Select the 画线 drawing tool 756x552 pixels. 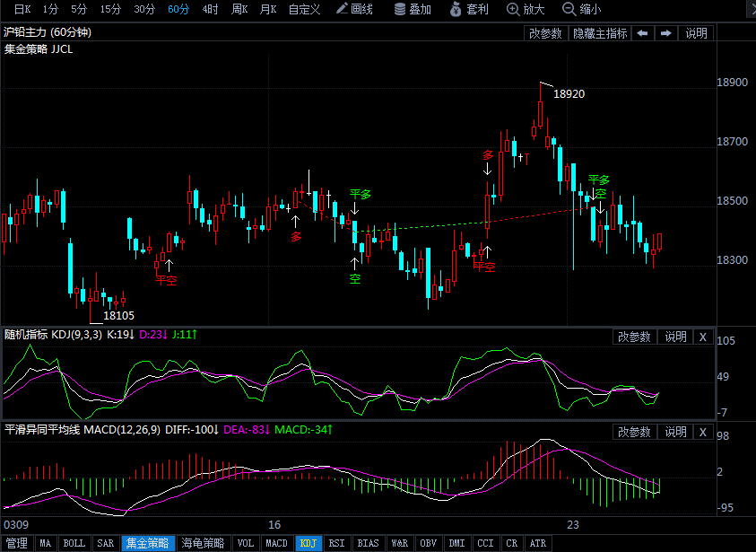tap(354, 9)
